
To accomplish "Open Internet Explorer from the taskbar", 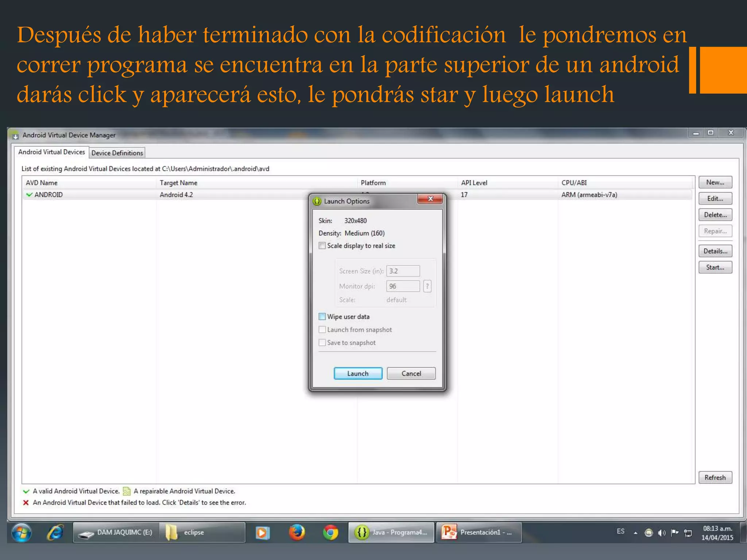I will click(x=55, y=533).
